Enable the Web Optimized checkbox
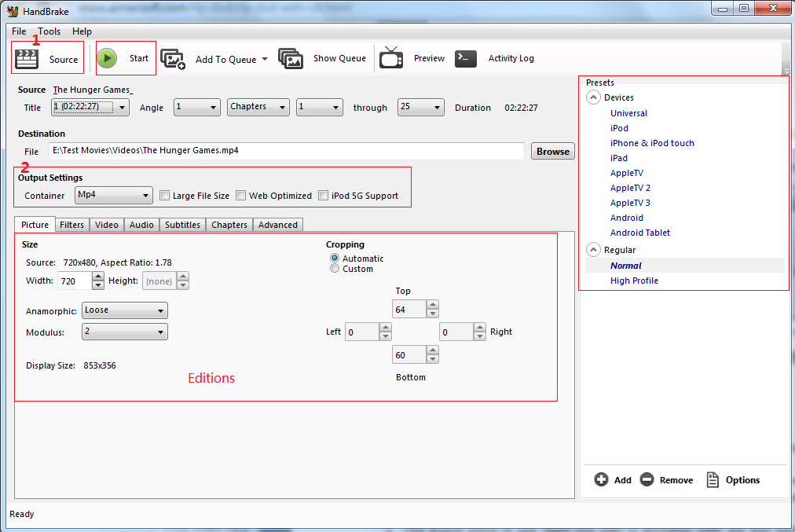The height and width of the screenshot is (532, 795). tap(241, 196)
